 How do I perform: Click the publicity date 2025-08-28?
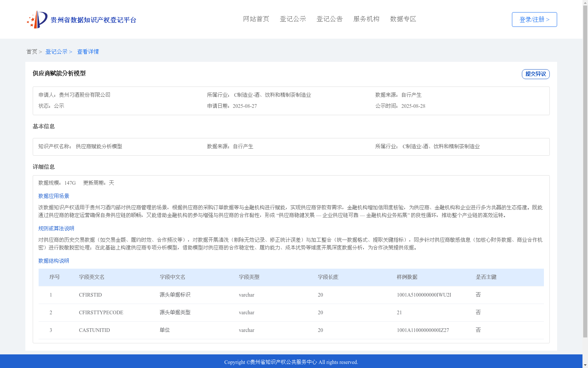click(x=413, y=106)
